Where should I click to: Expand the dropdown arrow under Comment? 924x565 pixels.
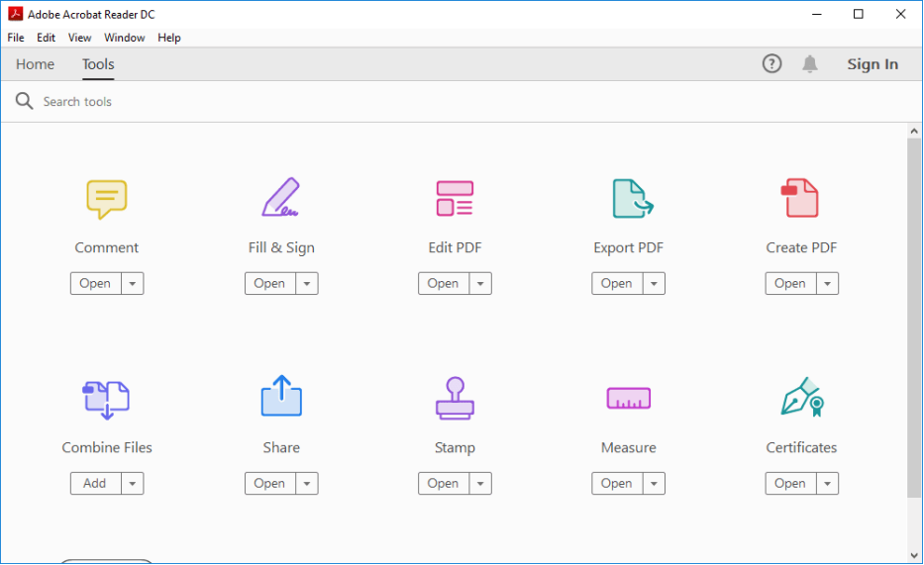[133, 284]
